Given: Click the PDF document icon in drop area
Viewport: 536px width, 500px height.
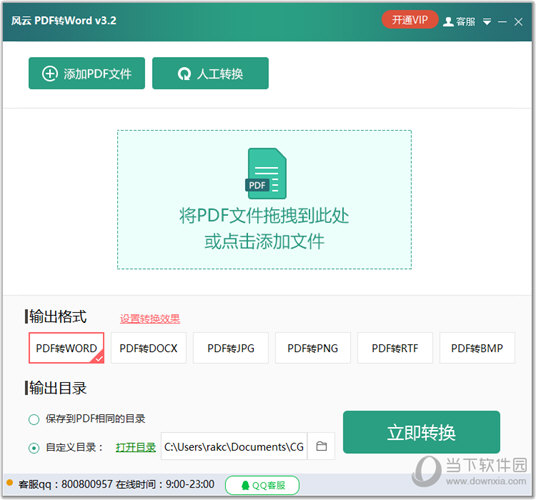Looking at the screenshot, I should pyautogui.click(x=266, y=173).
